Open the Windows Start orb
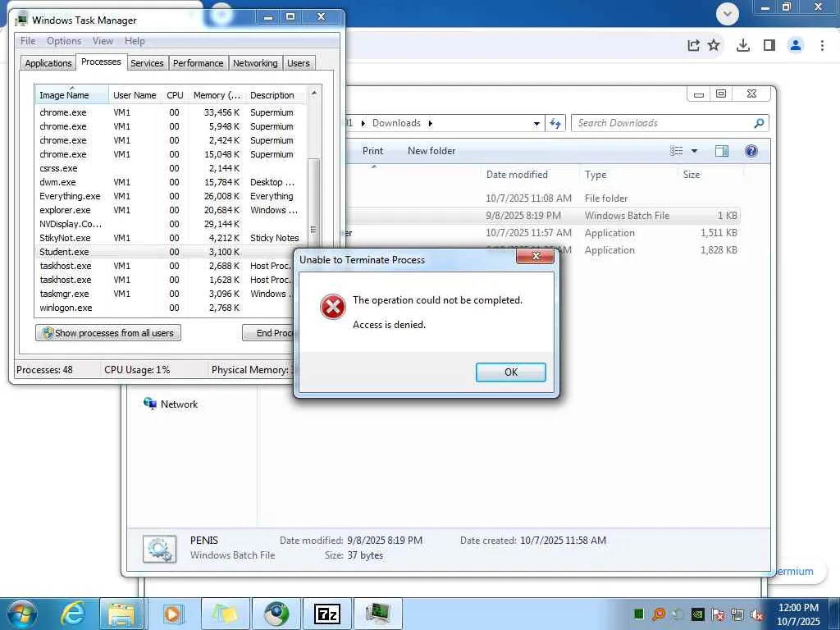840x630 pixels. click(x=21, y=614)
